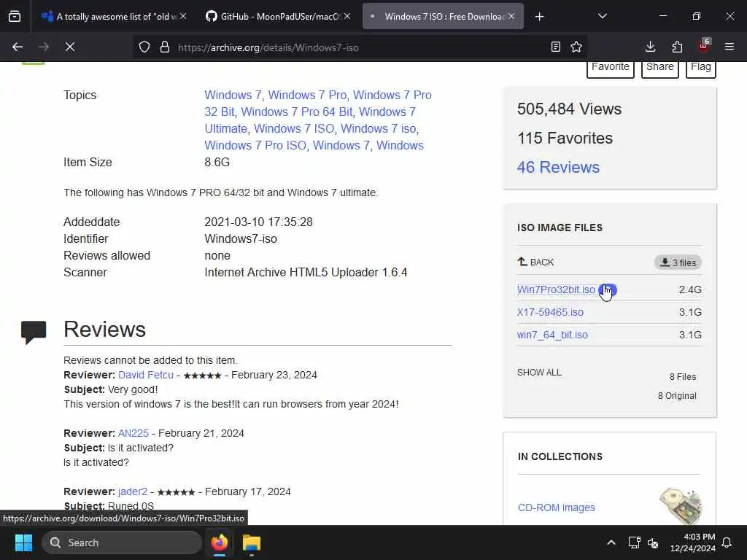The height and width of the screenshot is (560, 747).
Task: Open the Extensions menu
Action: 677,47
